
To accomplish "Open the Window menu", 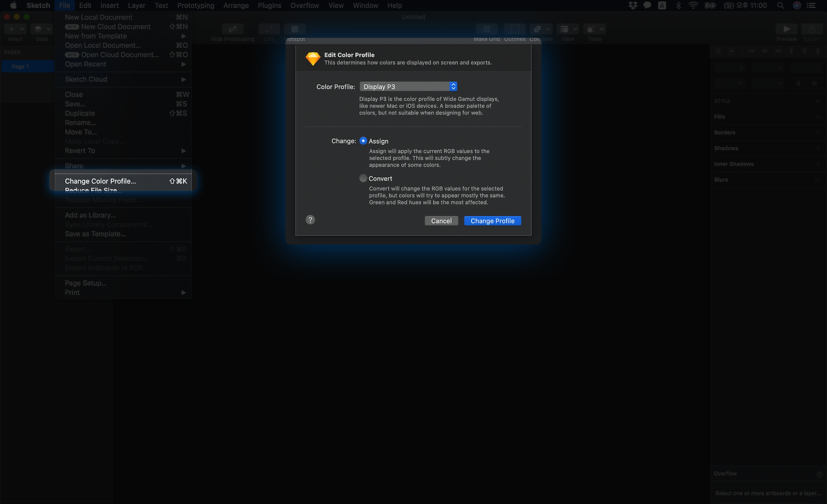I will coord(366,5).
